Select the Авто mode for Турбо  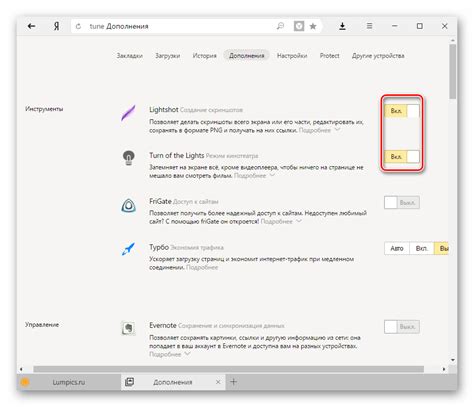point(397,248)
